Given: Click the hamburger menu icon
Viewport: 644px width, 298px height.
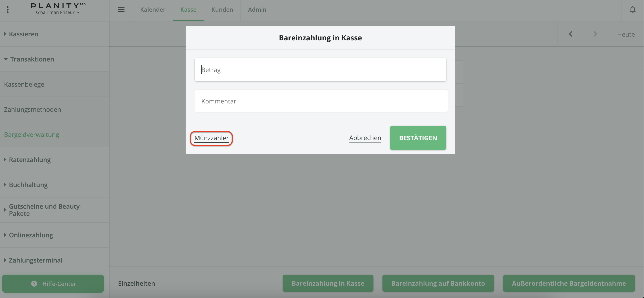Looking at the screenshot, I should [x=121, y=10].
